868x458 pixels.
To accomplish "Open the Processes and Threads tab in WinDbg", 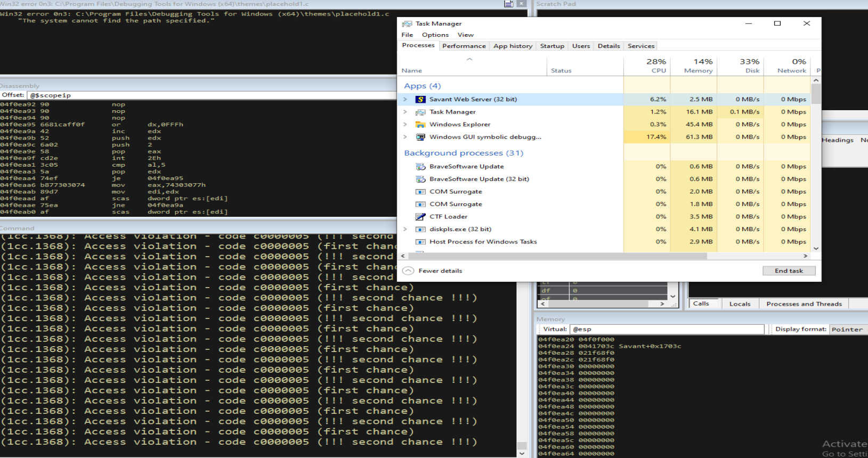I will 804,304.
